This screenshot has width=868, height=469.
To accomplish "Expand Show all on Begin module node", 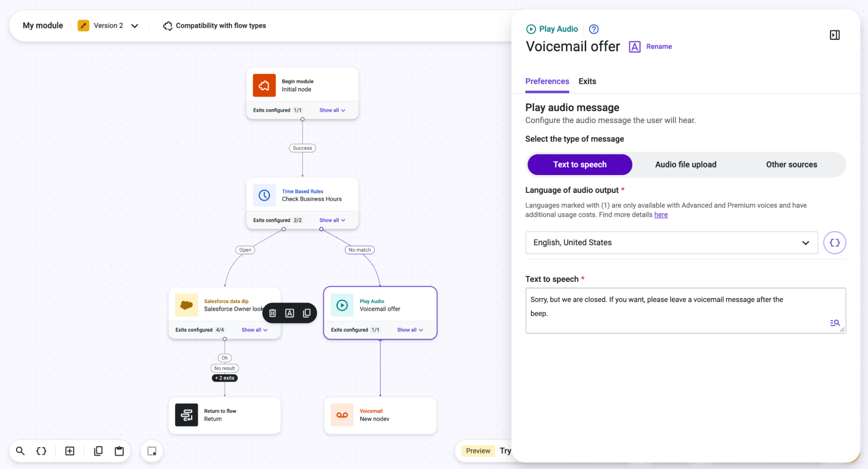I will (x=332, y=110).
